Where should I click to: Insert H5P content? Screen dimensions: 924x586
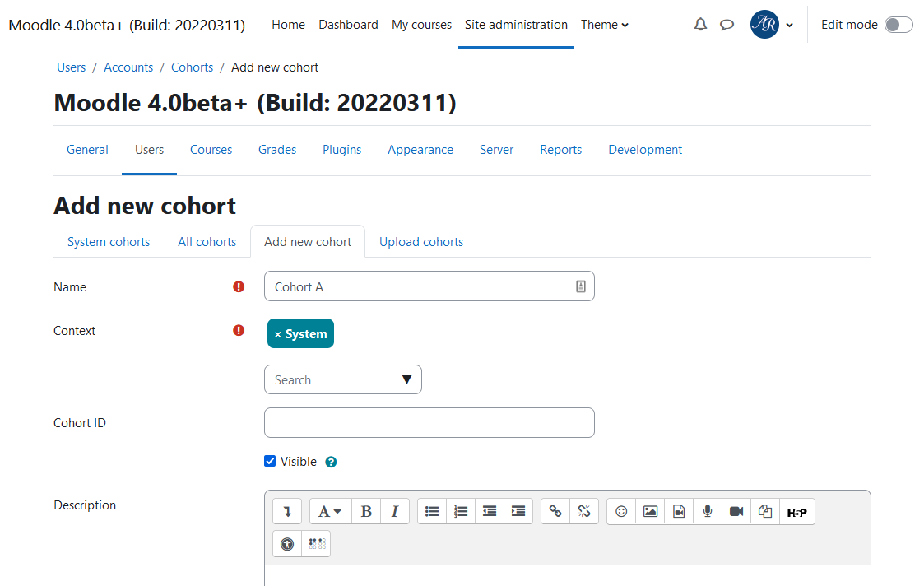pyautogui.click(x=797, y=511)
